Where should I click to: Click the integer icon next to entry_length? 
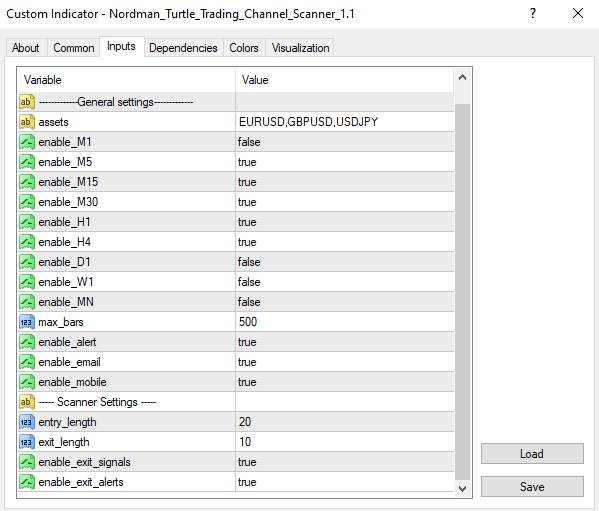point(27,422)
